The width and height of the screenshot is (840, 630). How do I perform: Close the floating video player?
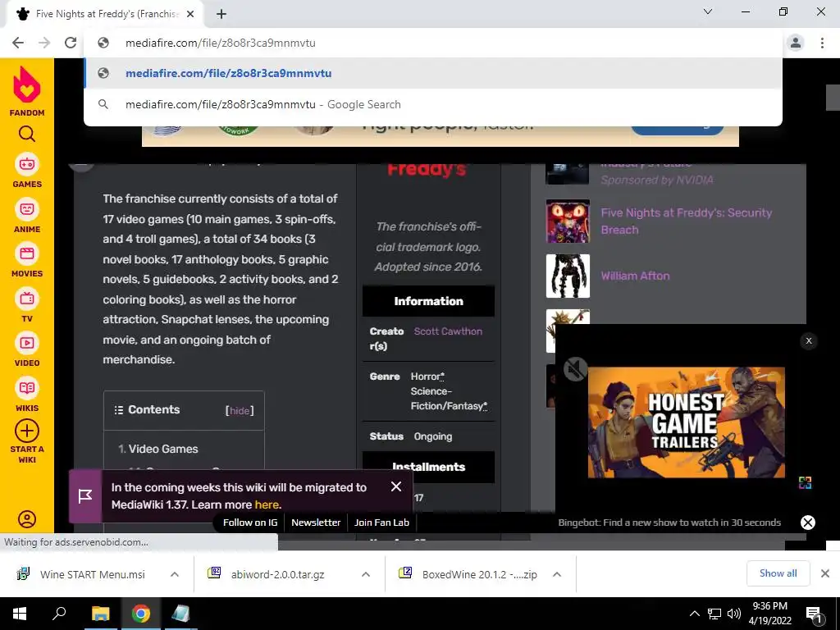[x=809, y=340]
